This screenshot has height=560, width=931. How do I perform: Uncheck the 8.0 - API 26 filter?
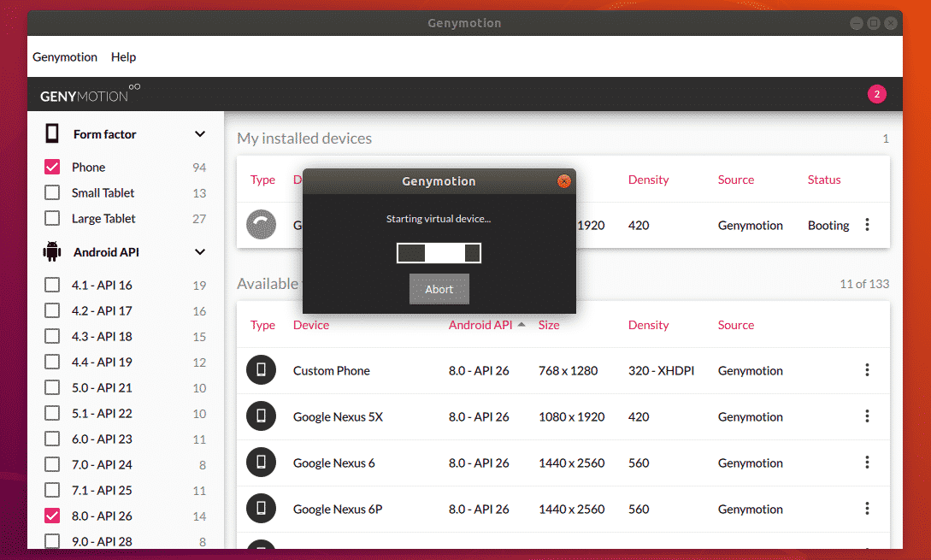click(52, 516)
